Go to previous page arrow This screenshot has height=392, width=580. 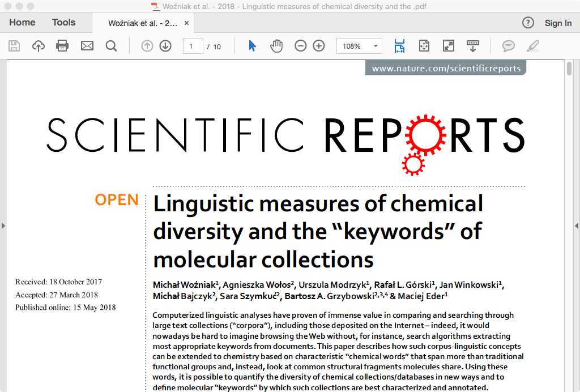(147, 46)
